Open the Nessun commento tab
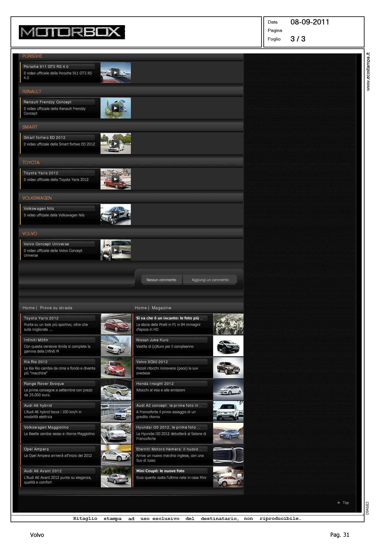 pyautogui.click(x=161, y=280)
